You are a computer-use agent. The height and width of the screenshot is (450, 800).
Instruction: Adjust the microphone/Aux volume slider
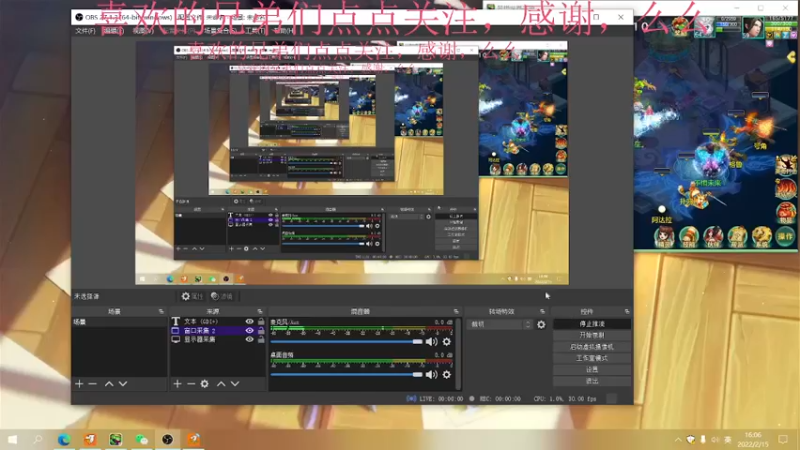click(346, 341)
